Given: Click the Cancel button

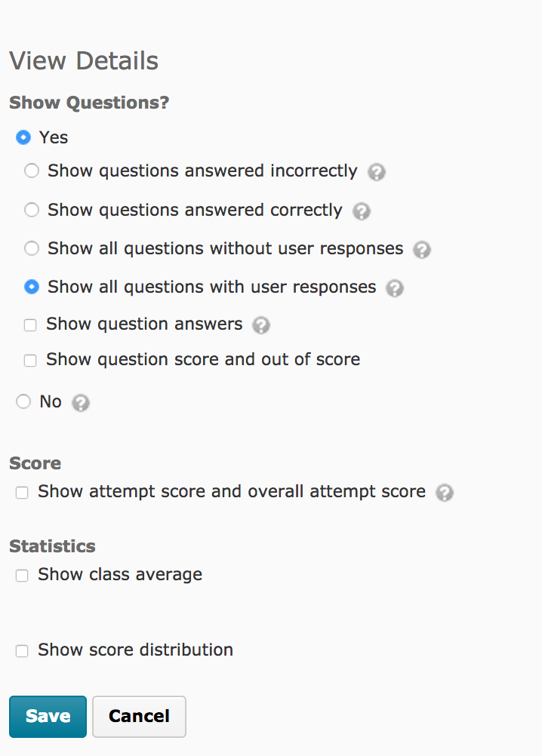Looking at the screenshot, I should click(139, 716).
